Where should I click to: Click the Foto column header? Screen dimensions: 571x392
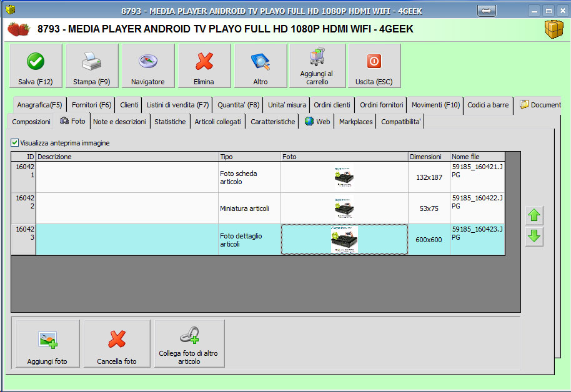[344, 157]
